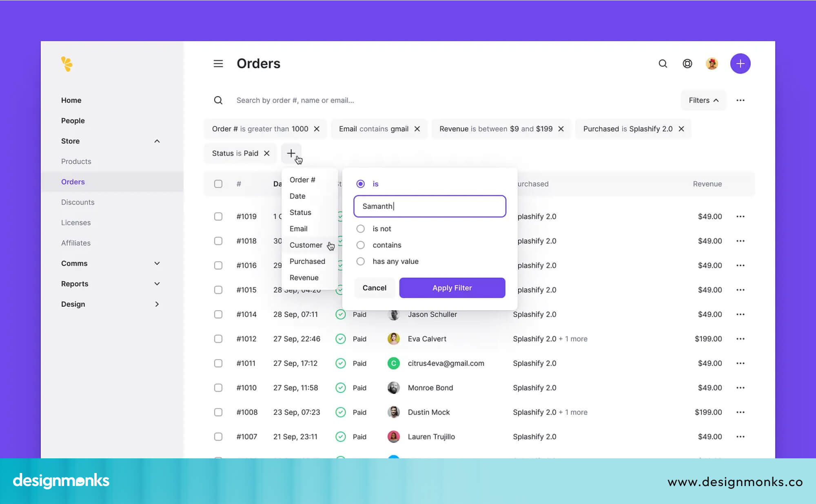Collapse the Store section chevron
Image resolution: width=816 pixels, height=504 pixels.
157,141
